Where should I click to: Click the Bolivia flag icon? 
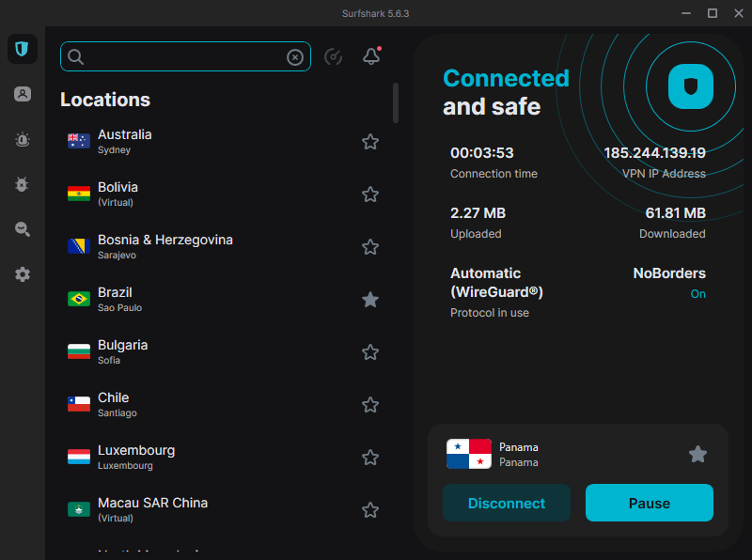coord(79,194)
